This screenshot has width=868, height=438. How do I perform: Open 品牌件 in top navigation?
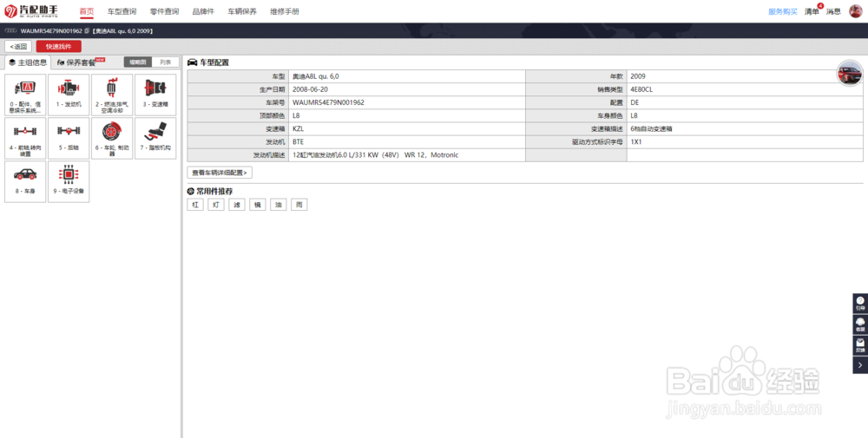203,11
